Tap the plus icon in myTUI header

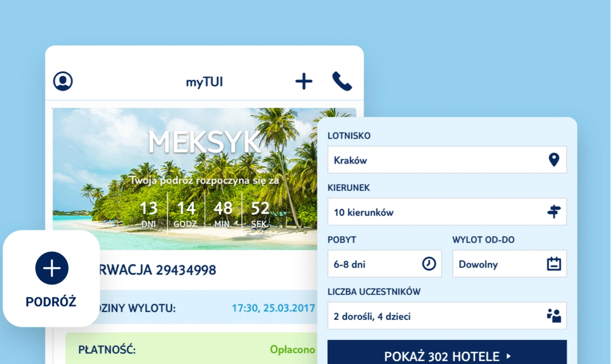click(x=304, y=81)
